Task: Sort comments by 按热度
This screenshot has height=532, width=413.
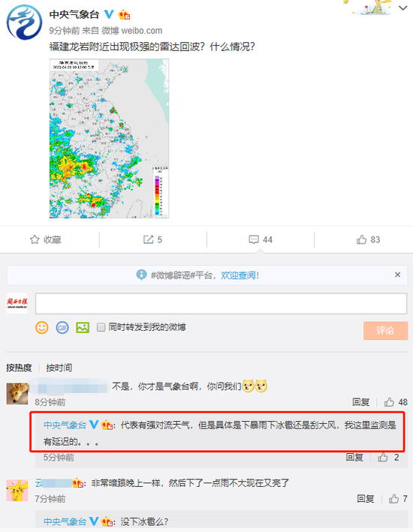Action: click(19, 368)
